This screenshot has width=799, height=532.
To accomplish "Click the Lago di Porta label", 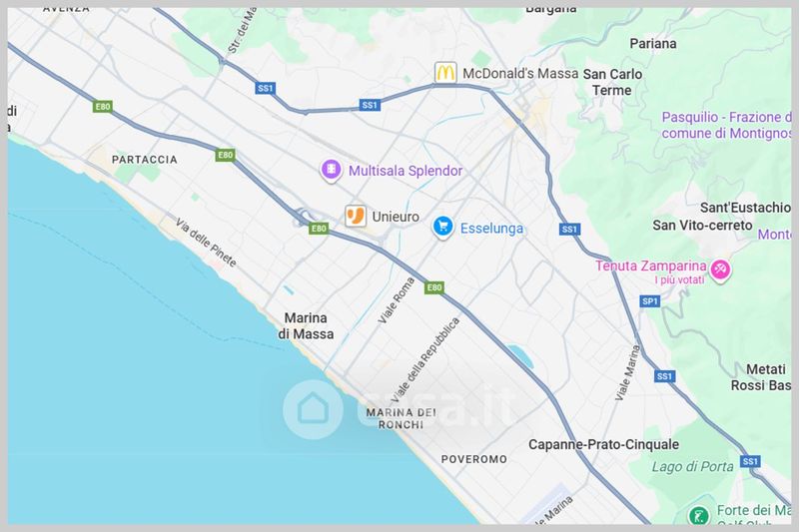I will click(x=692, y=466).
